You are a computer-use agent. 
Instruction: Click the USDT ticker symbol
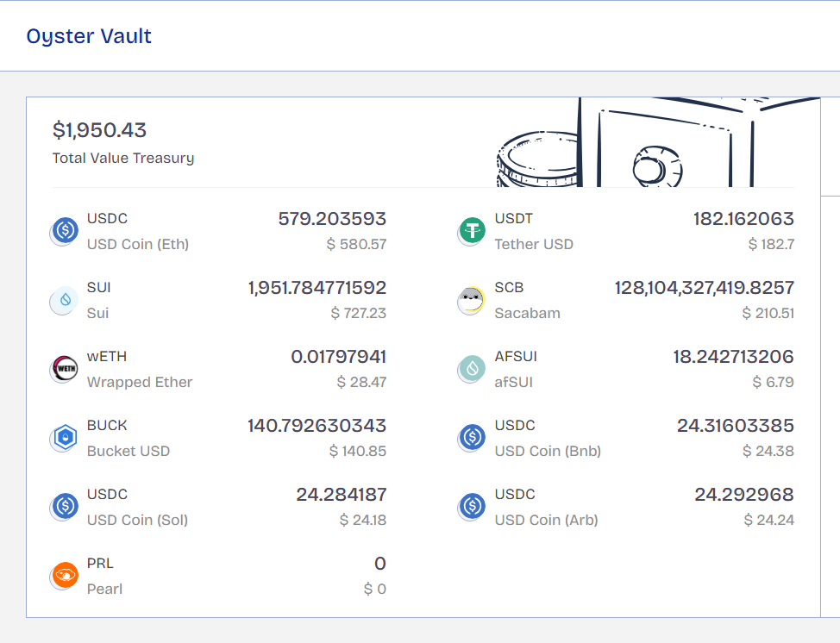[514, 219]
